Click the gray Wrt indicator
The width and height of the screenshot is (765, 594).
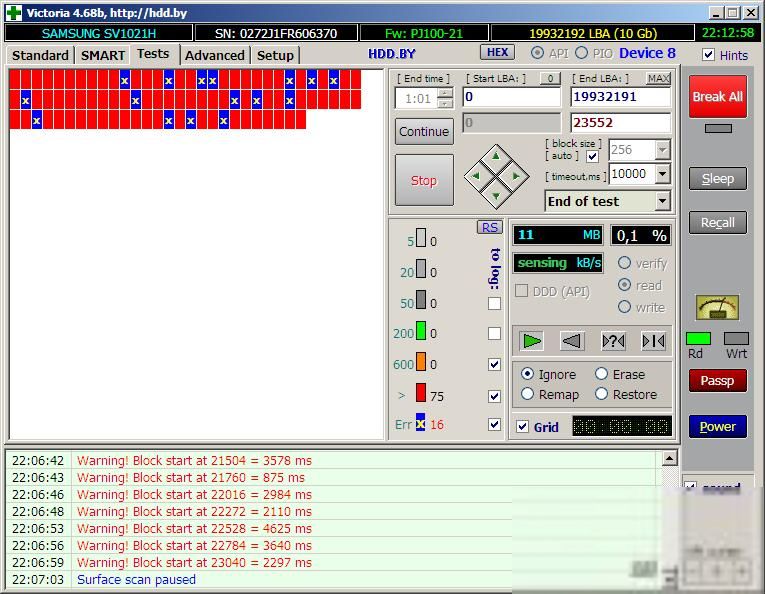736,338
